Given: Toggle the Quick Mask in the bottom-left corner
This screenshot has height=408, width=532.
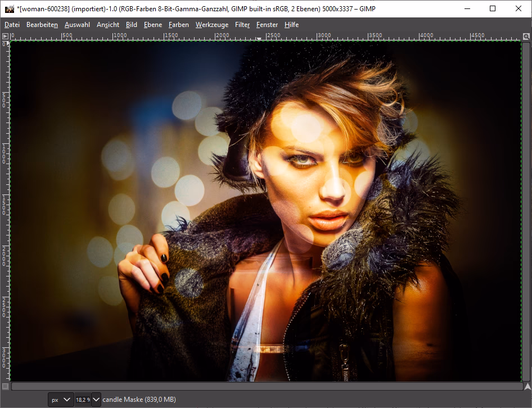Looking at the screenshot, I should 4,387.
